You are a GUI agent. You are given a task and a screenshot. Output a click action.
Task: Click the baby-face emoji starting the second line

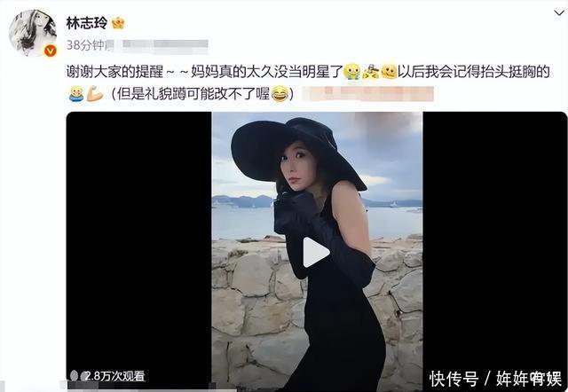pos(76,94)
